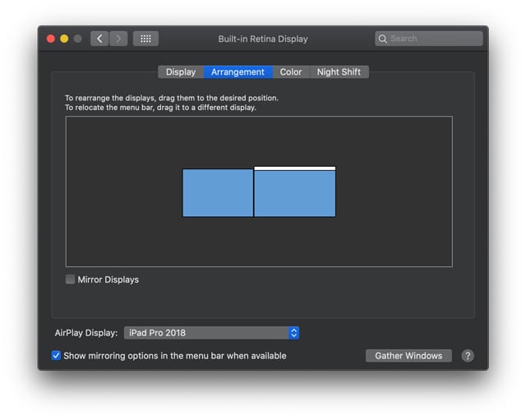The height and width of the screenshot is (420, 526).
Task: Open help with the question mark button
Action: 468,356
